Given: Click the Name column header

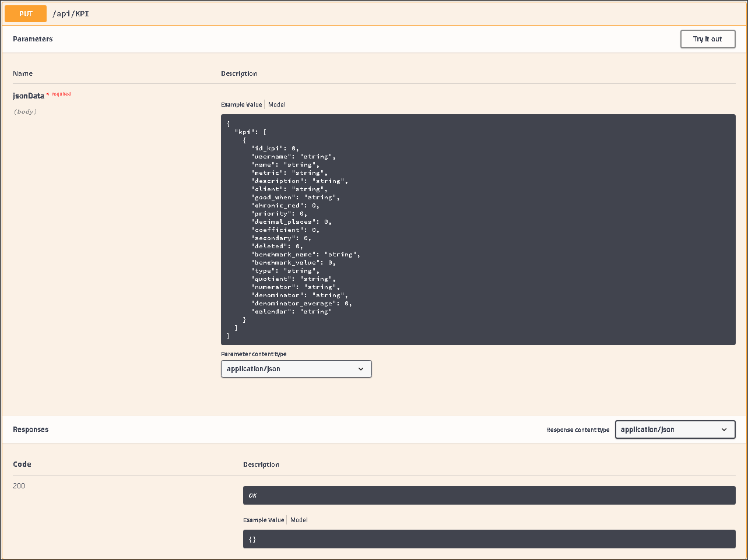Looking at the screenshot, I should (23, 73).
